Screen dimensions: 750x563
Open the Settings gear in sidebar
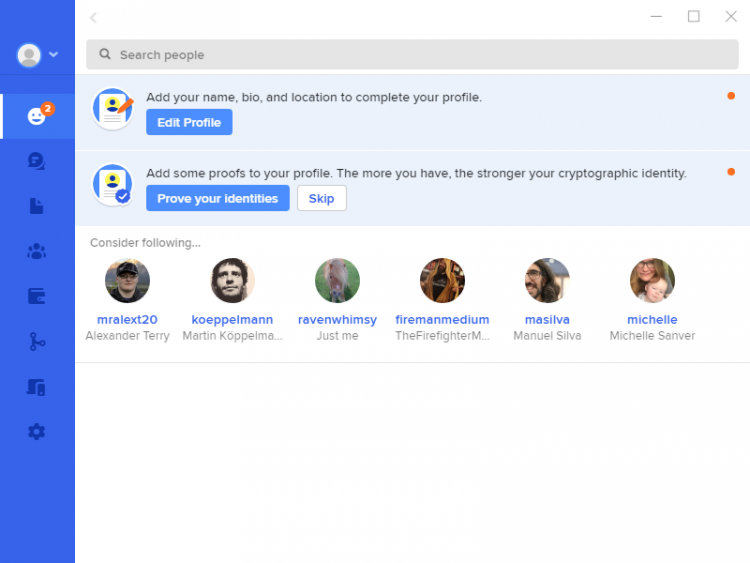[x=37, y=432]
